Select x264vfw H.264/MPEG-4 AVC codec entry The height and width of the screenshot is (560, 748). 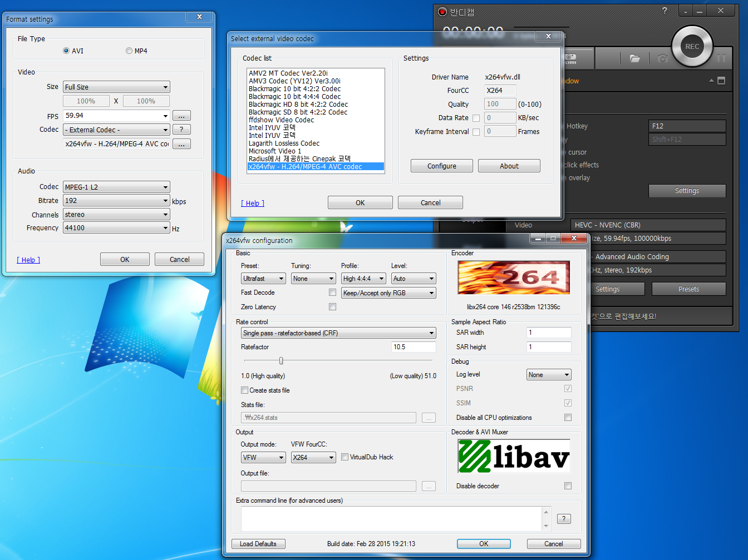pyautogui.click(x=316, y=166)
